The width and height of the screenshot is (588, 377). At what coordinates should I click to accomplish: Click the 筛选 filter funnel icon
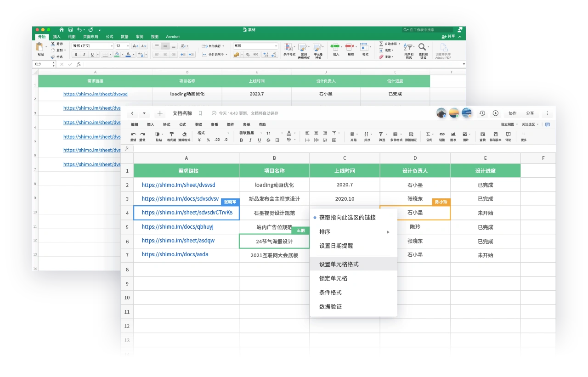pyautogui.click(x=381, y=134)
